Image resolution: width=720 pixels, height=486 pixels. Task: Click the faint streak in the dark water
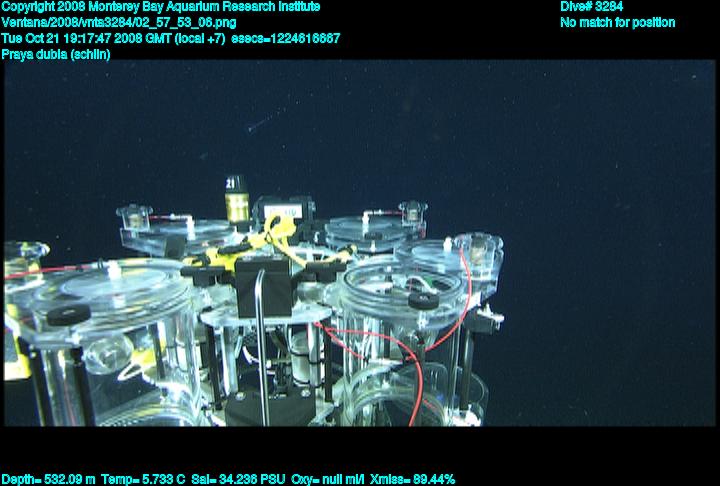coord(262,124)
